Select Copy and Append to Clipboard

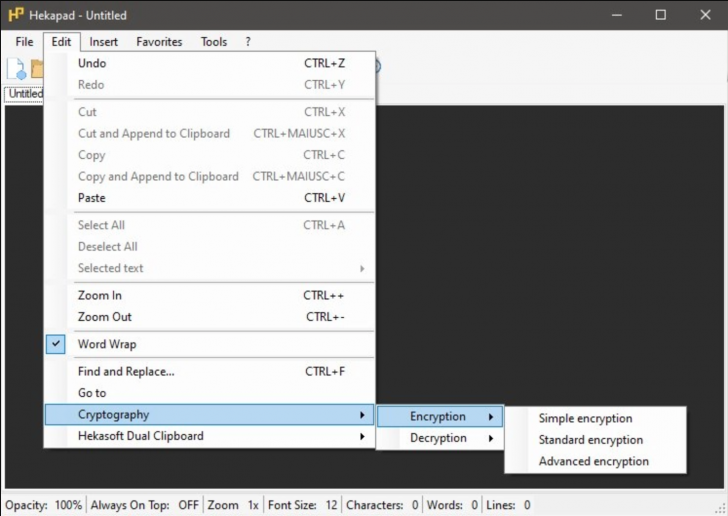210,176
